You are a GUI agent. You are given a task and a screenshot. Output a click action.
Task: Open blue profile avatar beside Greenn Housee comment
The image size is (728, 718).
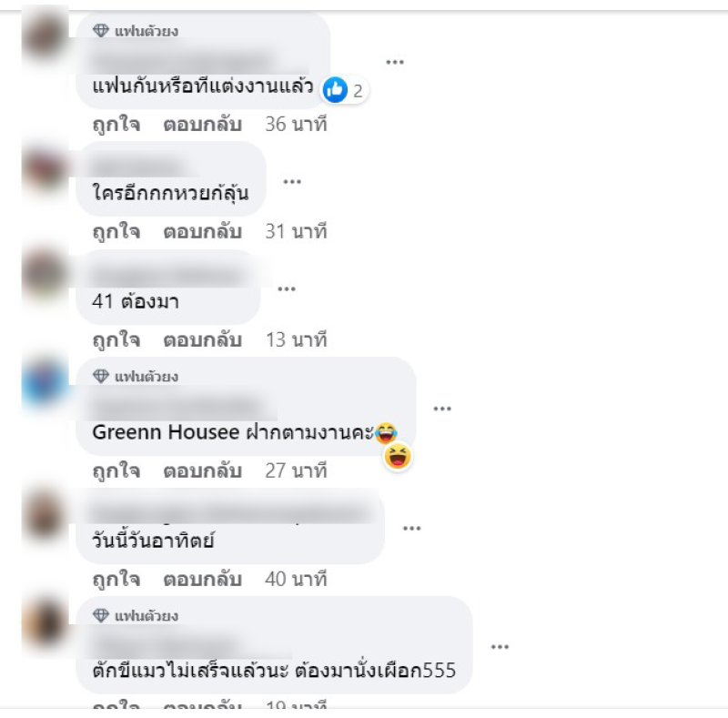tap(45, 382)
